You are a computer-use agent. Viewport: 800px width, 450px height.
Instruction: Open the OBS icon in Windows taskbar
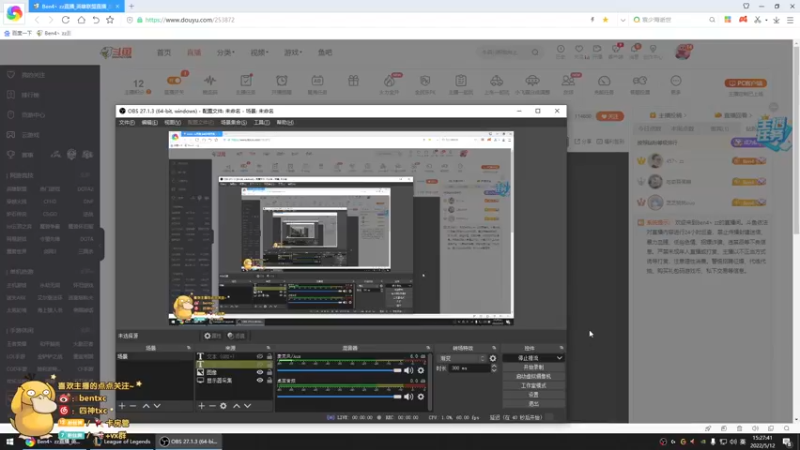click(x=189, y=442)
